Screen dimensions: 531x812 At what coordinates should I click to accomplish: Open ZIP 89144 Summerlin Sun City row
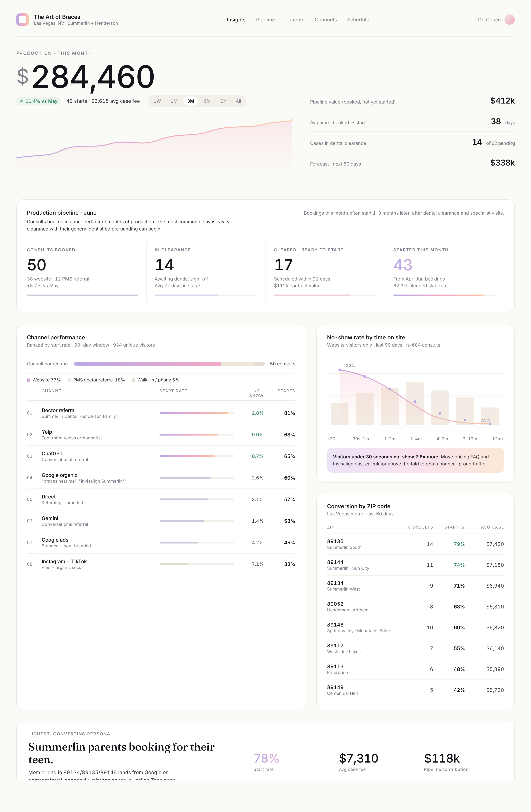click(415, 565)
